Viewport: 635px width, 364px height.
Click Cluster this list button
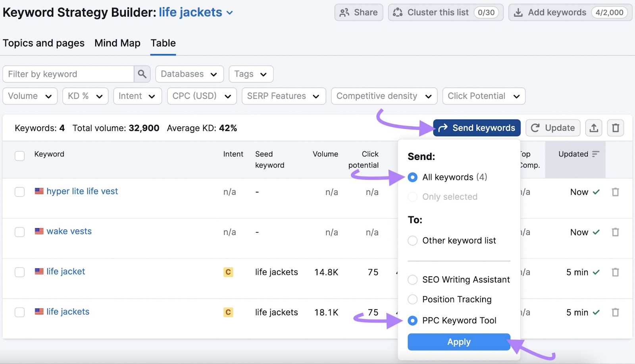(446, 12)
